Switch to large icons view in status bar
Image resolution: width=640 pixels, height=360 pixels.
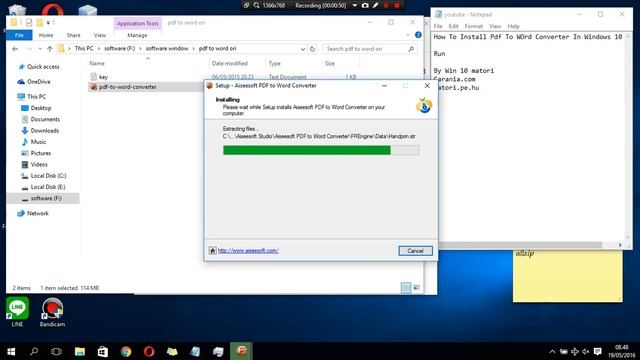[x=416, y=288]
